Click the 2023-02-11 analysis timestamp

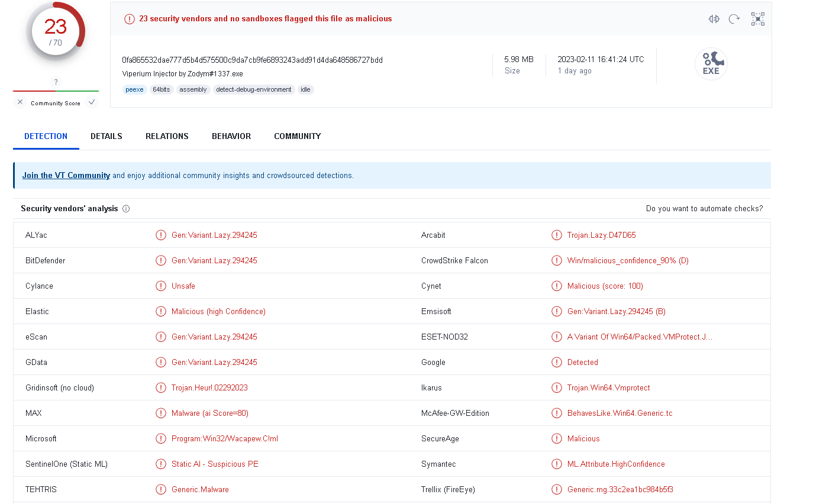[x=601, y=59]
